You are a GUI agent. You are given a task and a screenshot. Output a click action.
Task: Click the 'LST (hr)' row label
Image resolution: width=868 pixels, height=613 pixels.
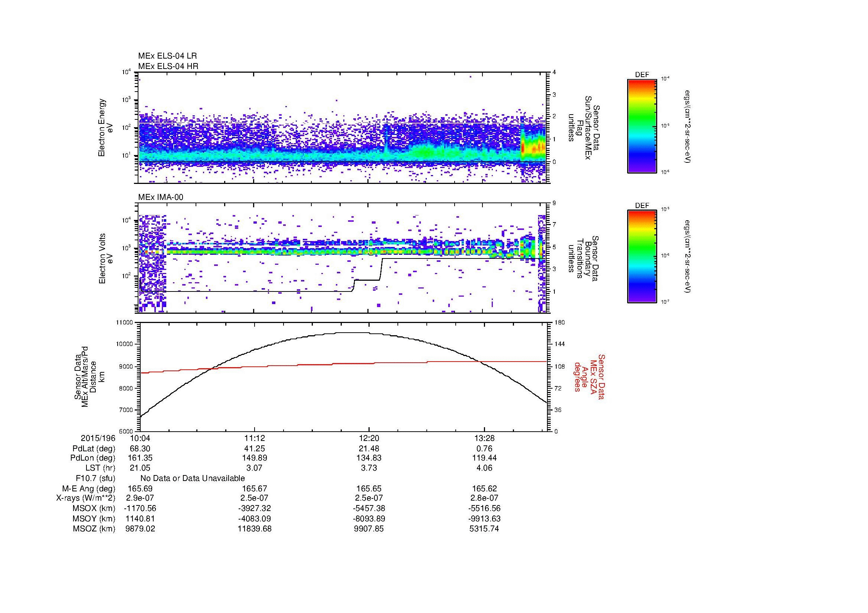click(100, 468)
